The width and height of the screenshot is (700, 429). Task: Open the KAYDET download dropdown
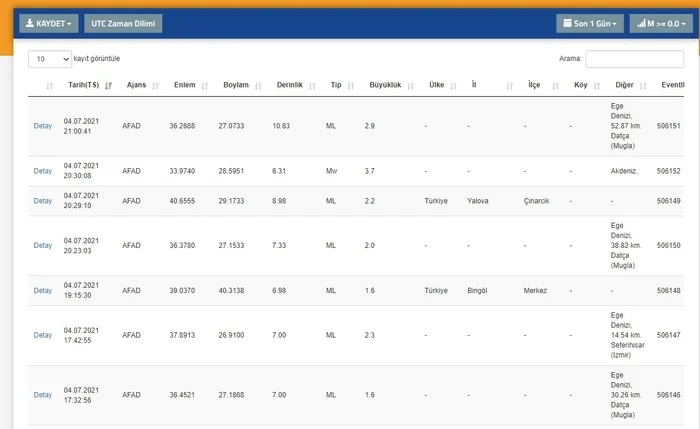(48, 23)
